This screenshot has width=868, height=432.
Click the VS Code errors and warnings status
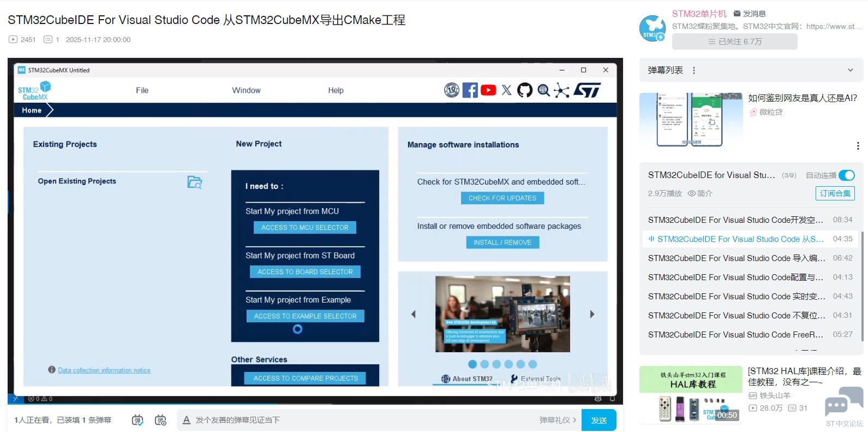pos(40,399)
